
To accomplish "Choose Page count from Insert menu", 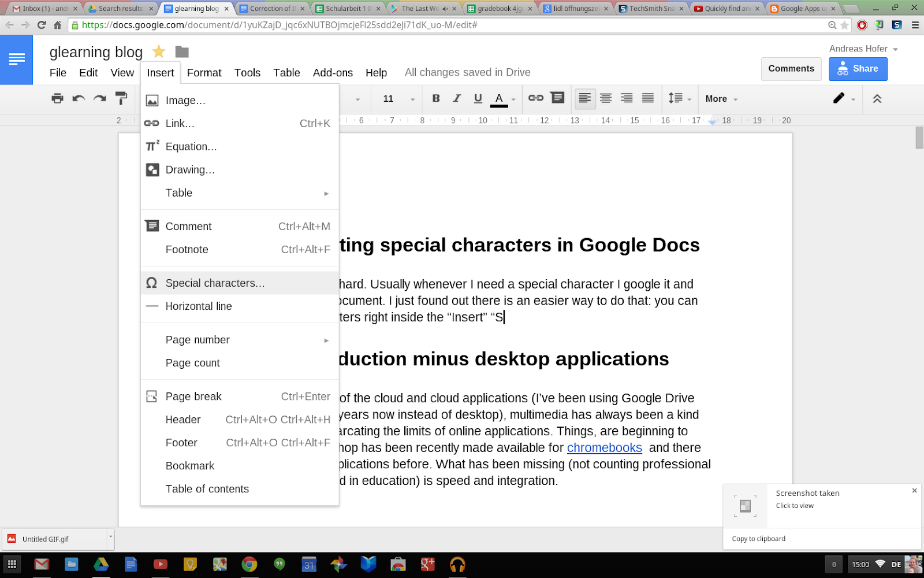I will click(240, 363).
